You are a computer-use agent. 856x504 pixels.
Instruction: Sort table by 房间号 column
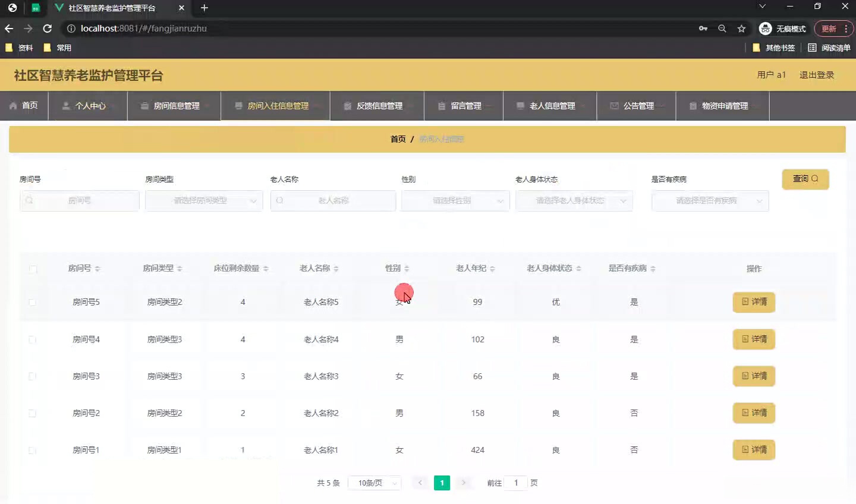[97, 269]
